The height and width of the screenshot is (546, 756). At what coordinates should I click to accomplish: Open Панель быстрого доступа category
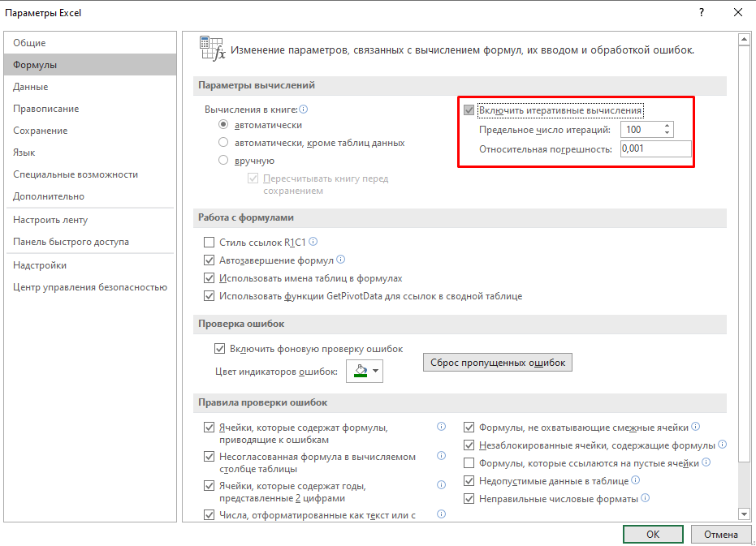point(90,242)
